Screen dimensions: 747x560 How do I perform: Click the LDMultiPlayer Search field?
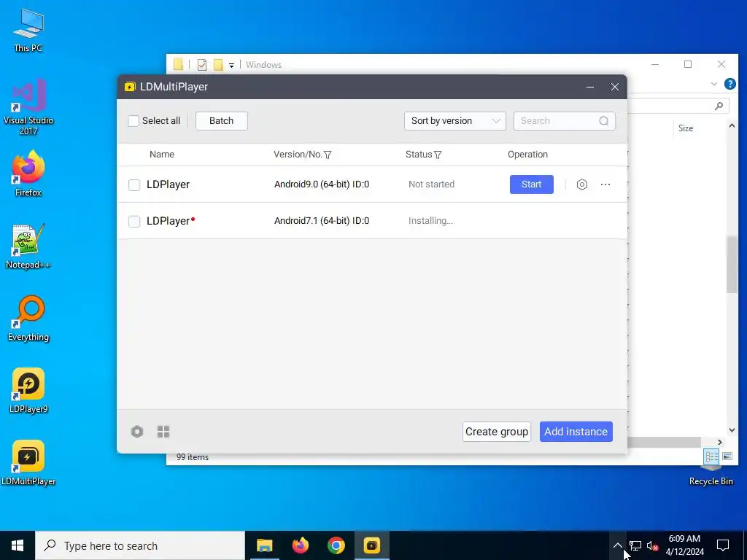pyautogui.click(x=565, y=121)
